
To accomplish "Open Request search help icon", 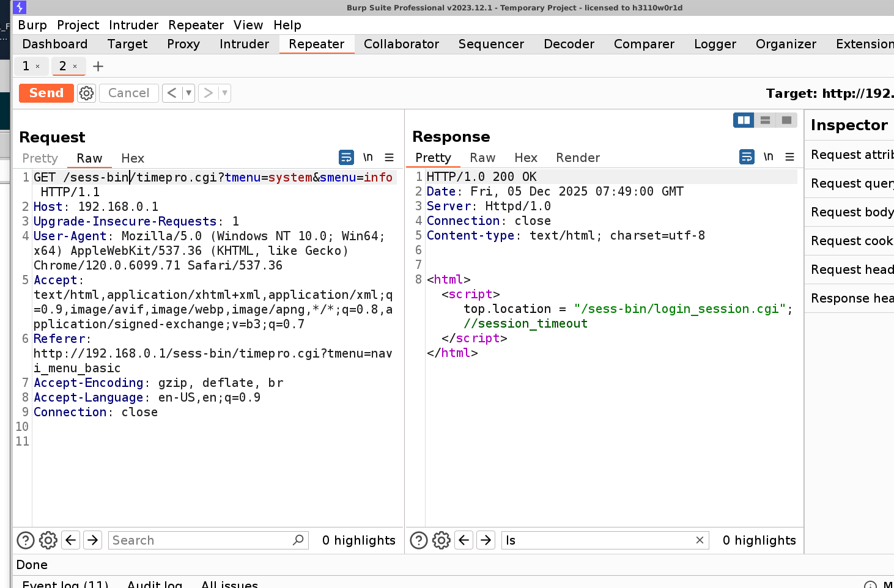I will coord(26,540).
